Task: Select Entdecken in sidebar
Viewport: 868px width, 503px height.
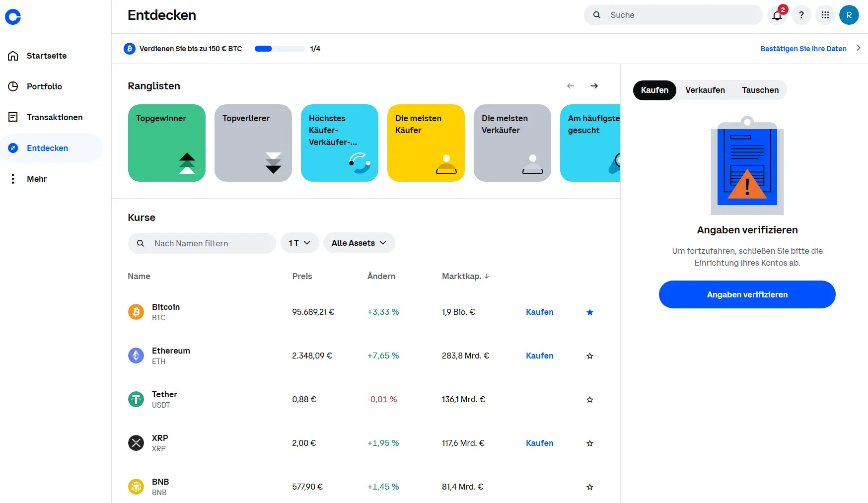Action: tap(51, 148)
